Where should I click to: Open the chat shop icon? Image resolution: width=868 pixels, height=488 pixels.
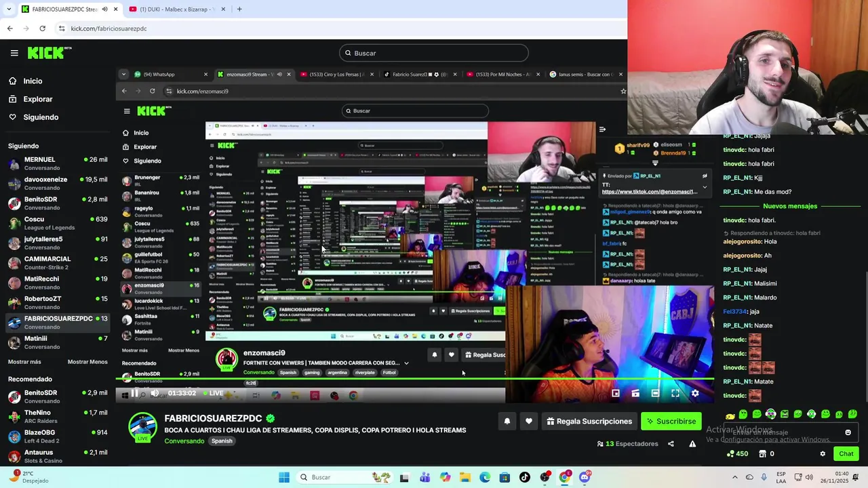coord(762,454)
